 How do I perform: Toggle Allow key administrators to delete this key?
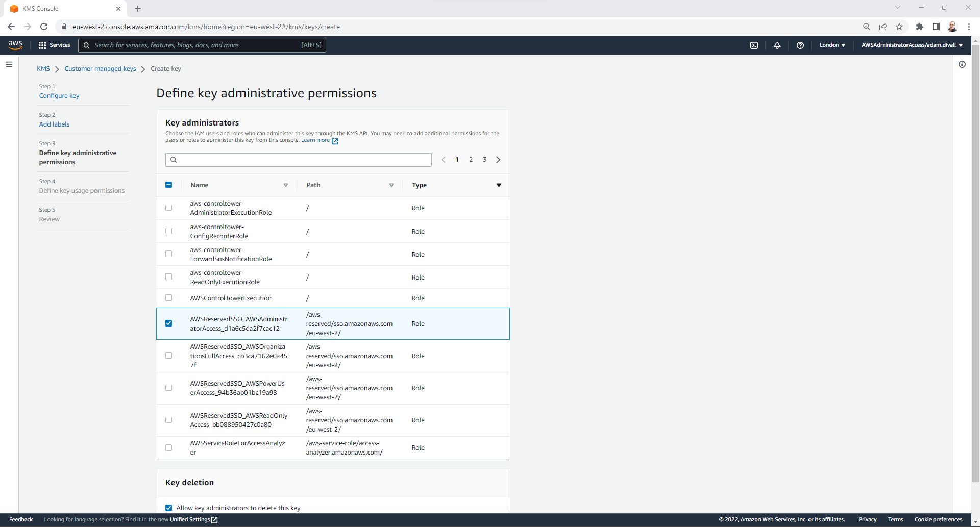click(168, 508)
